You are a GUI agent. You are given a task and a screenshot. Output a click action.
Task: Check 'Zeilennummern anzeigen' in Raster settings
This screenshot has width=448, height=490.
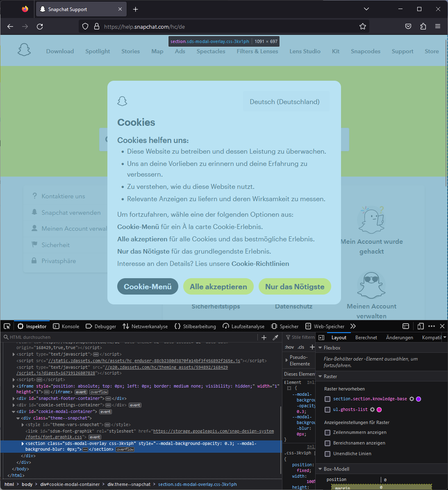(x=327, y=432)
